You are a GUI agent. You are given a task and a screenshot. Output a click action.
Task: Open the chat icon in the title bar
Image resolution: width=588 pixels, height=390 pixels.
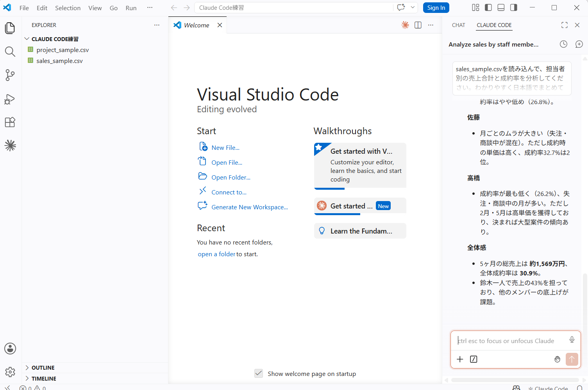point(401,7)
